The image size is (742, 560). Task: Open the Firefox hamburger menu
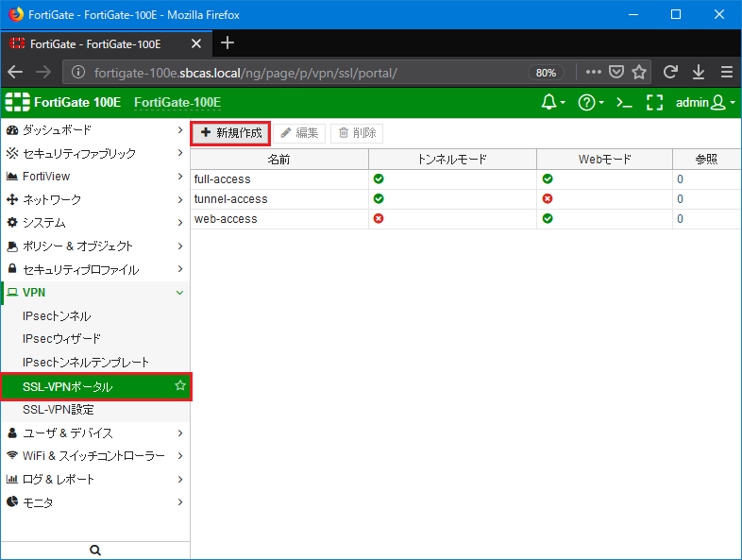727,72
